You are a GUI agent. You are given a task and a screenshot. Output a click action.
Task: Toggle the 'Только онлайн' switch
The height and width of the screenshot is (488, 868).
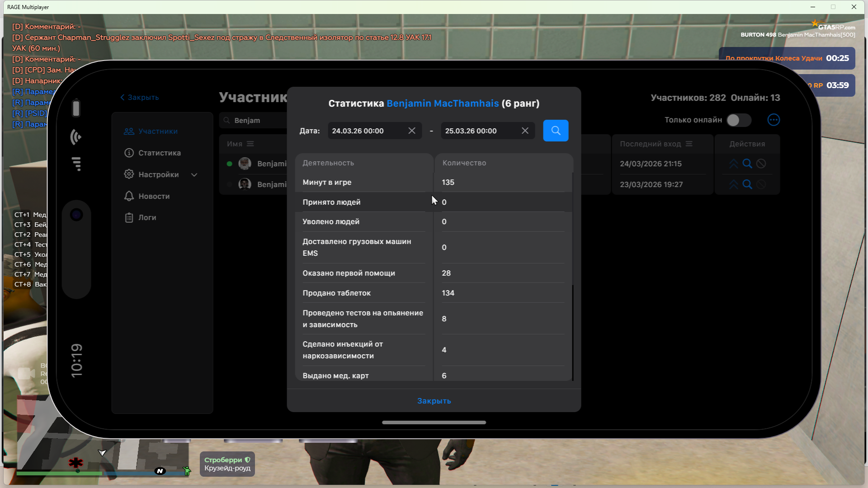click(739, 120)
